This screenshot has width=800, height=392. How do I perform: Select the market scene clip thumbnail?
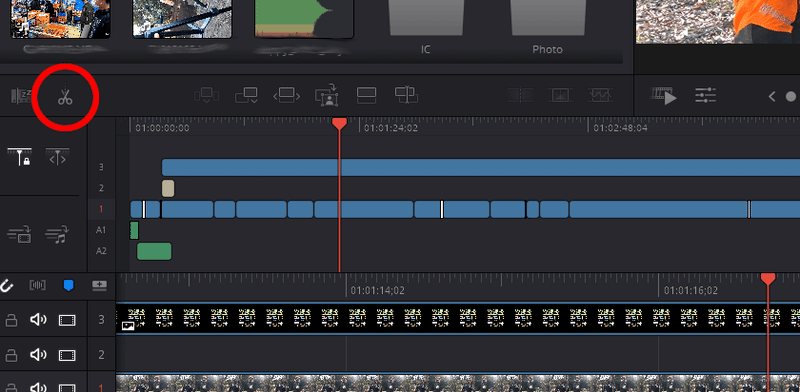60,19
